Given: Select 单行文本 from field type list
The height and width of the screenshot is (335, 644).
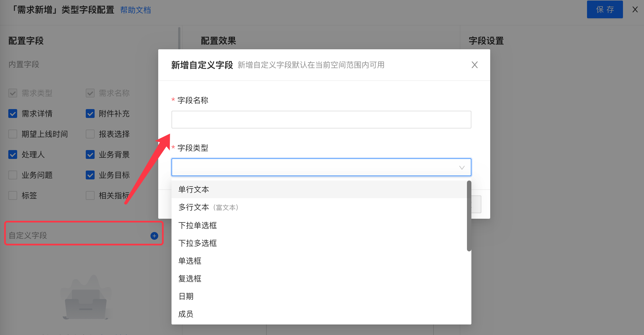Looking at the screenshot, I should click(194, 189).
